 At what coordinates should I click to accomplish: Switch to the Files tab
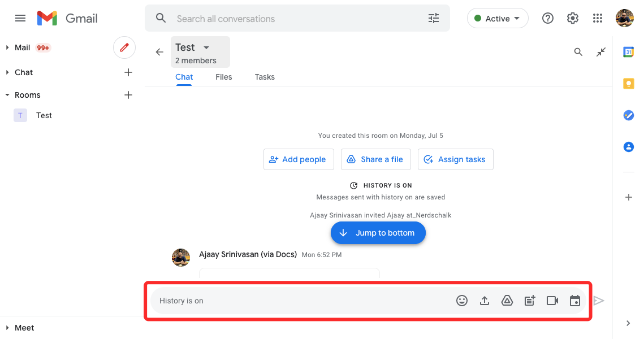point(224,77)
